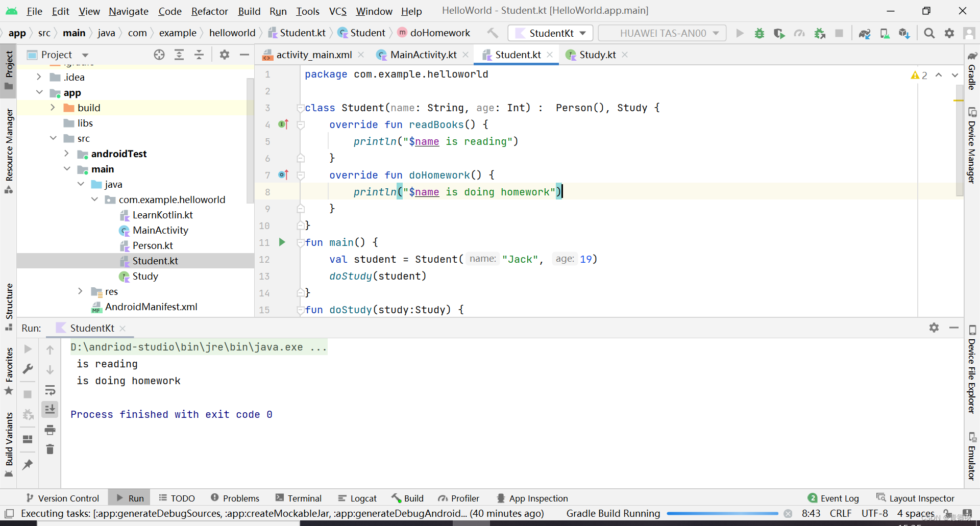This screenshot has height=526, width=980.
Task: Click the user account avatar icon
Action: (x=969, y=33)
